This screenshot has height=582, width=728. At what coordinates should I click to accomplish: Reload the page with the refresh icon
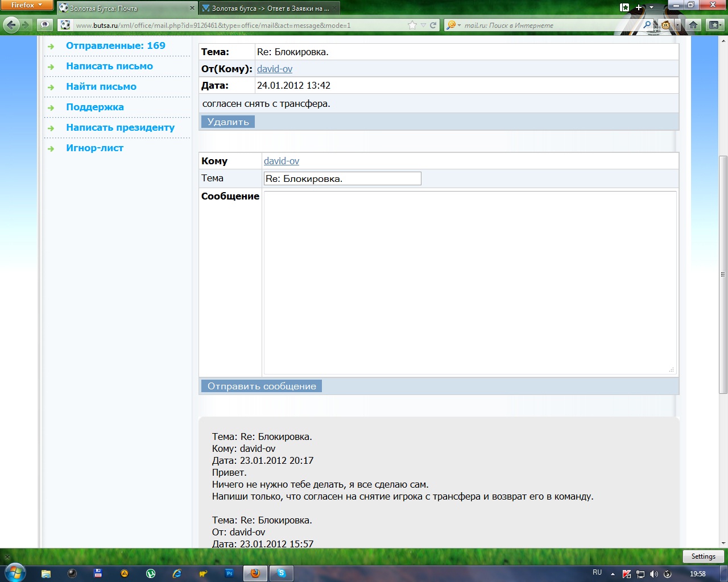coord(433,25)
